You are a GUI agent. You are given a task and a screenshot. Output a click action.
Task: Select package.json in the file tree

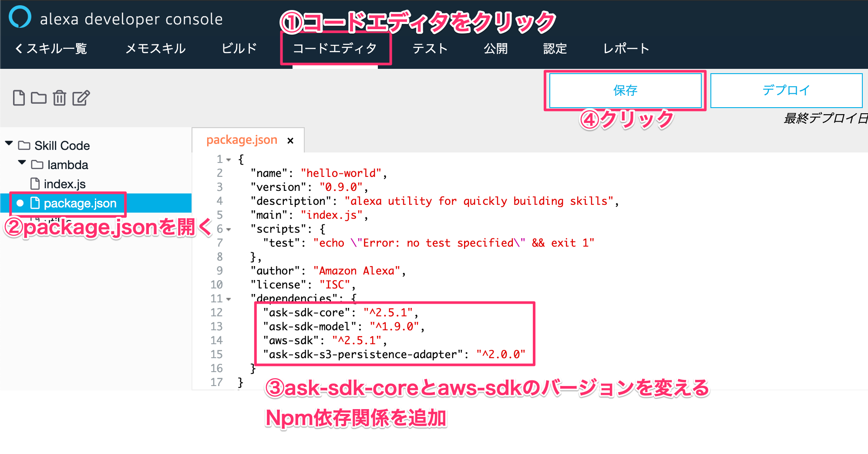[96, 203]
